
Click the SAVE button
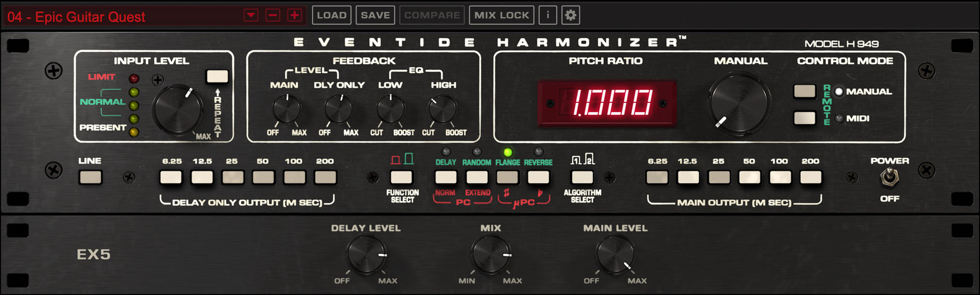point(375,15)
